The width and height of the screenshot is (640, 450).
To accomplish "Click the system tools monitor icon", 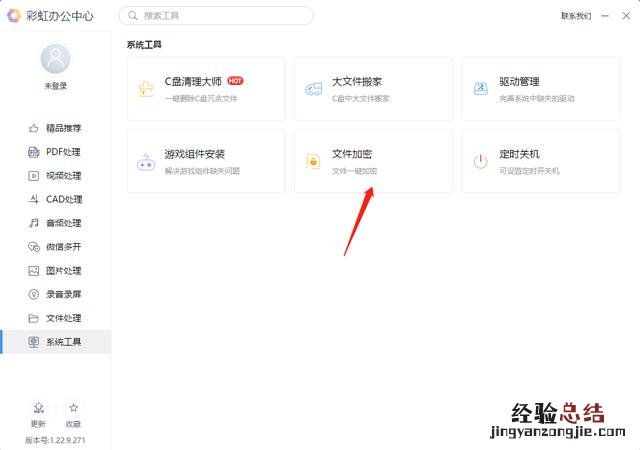I will [33, 342].
